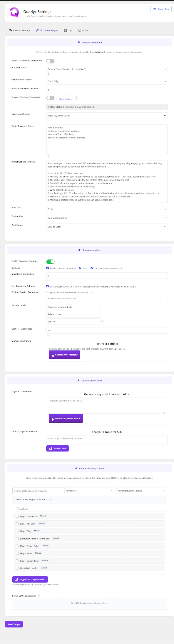Select the [Page] Contact Us checkbox

[x=17, y=516]
